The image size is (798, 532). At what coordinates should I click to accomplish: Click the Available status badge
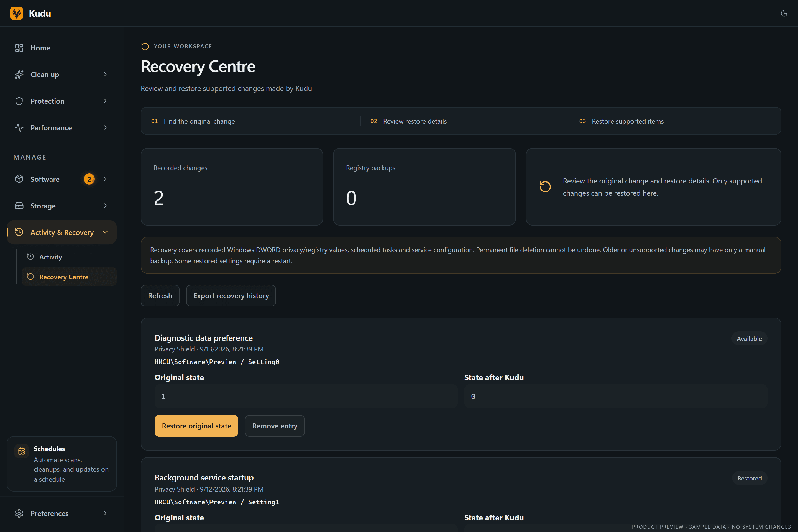749,339
